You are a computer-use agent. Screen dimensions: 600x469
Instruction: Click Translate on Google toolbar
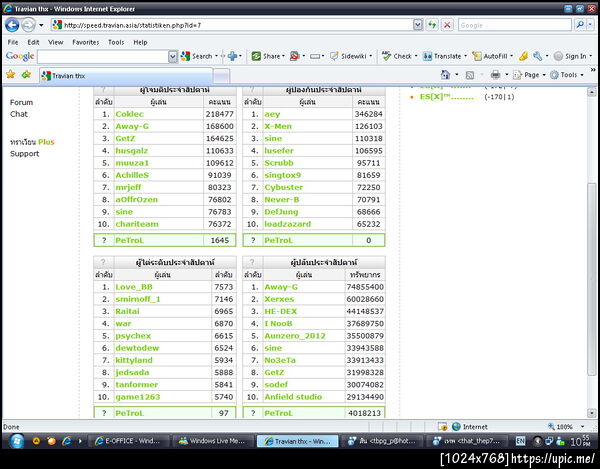442,56
